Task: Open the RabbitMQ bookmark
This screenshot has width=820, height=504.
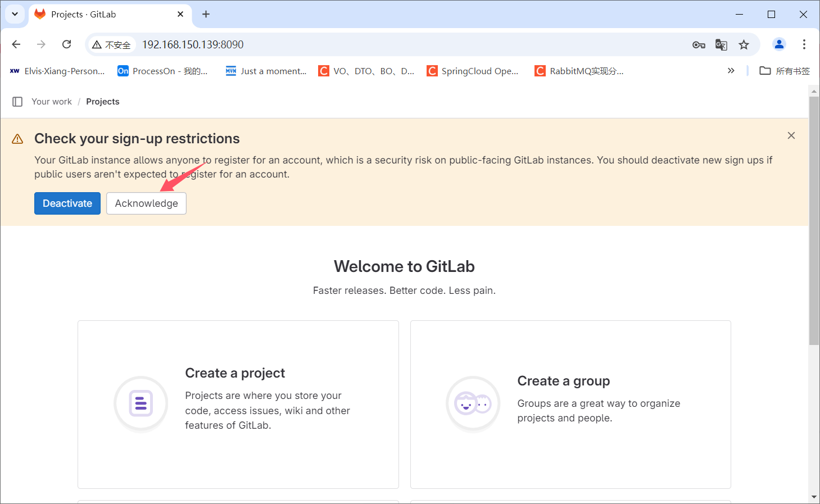Action: click(x=579, y=71)
